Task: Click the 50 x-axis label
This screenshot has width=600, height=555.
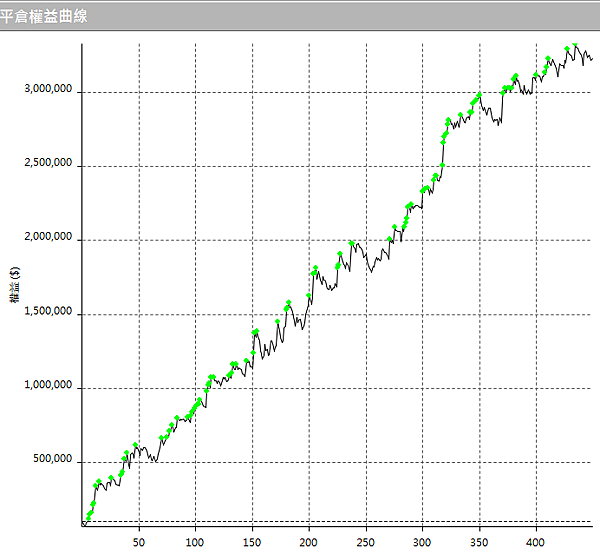Action: 139,542
